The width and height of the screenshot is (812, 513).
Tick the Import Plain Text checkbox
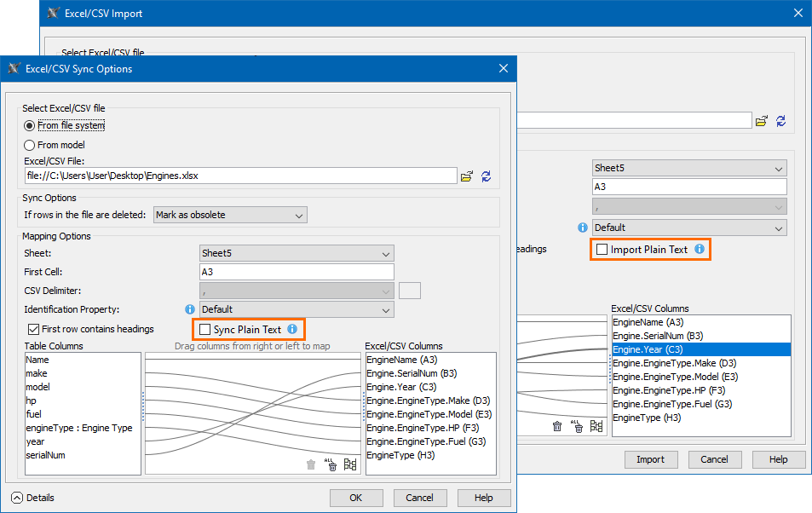(602, 250)
